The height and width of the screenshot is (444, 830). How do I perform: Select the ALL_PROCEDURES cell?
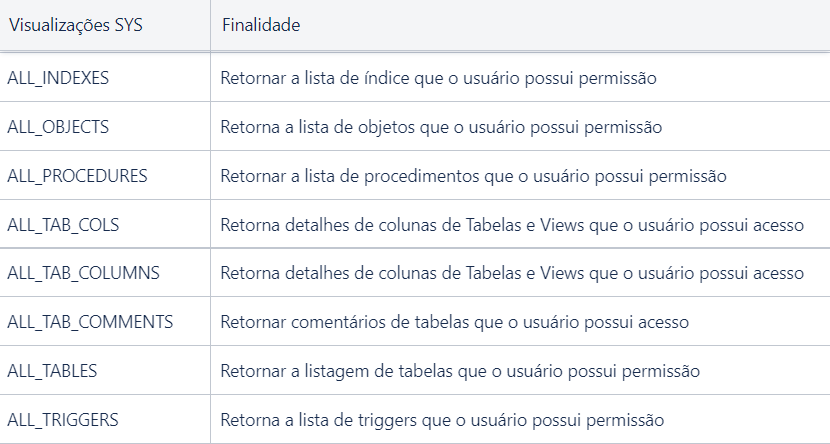pyautogui.click(x=105, y=176)
